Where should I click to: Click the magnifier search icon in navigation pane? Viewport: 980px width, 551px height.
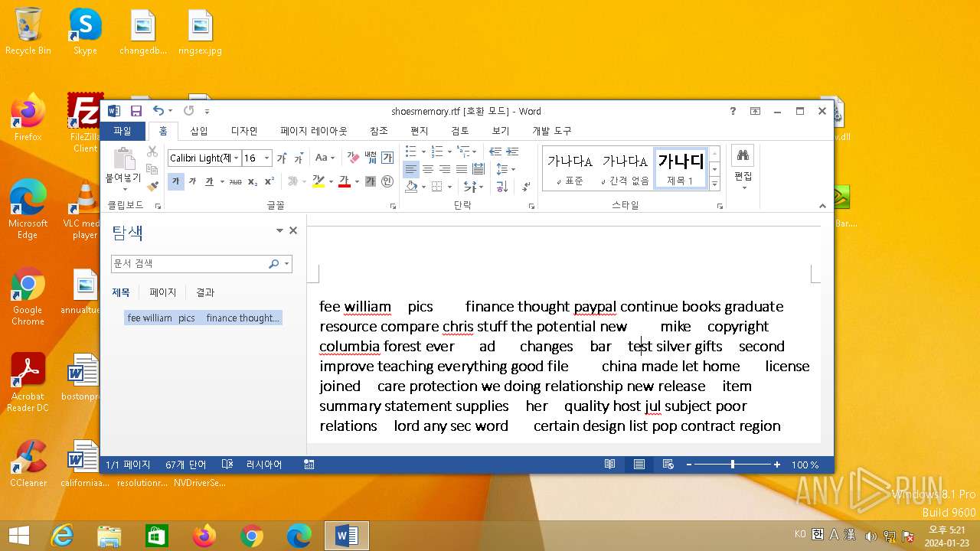click(x=273, y=264)
